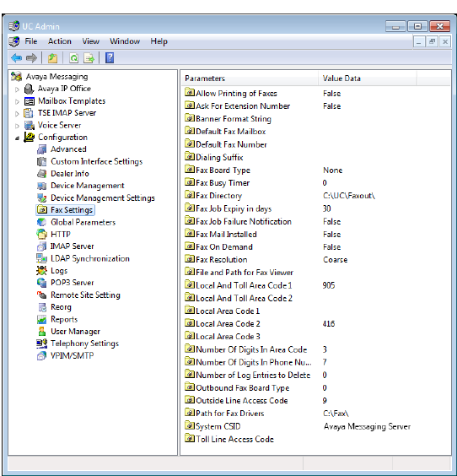This screenshot has width=457, height=476.
Task: Click the Advanced item icon
Action: point(41,149)
